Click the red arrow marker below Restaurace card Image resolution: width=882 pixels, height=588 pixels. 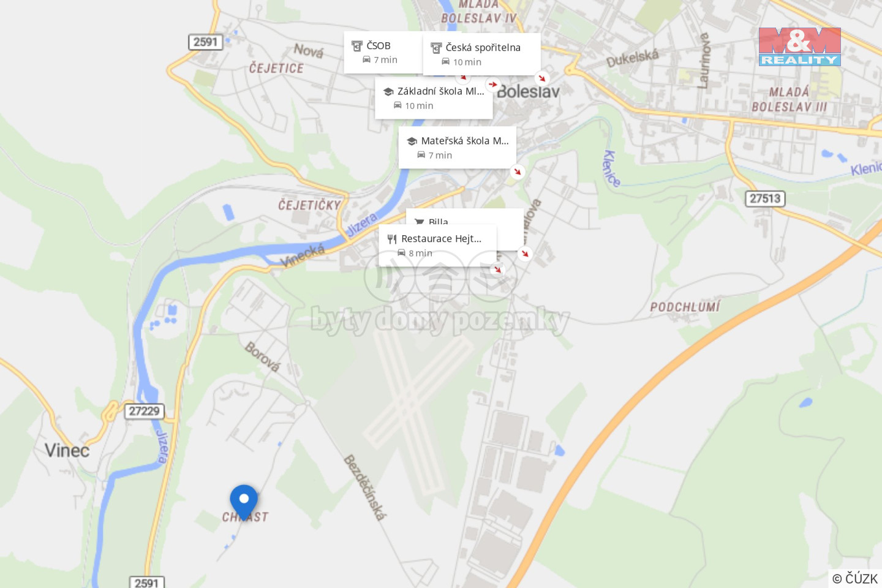pos(498,269)
